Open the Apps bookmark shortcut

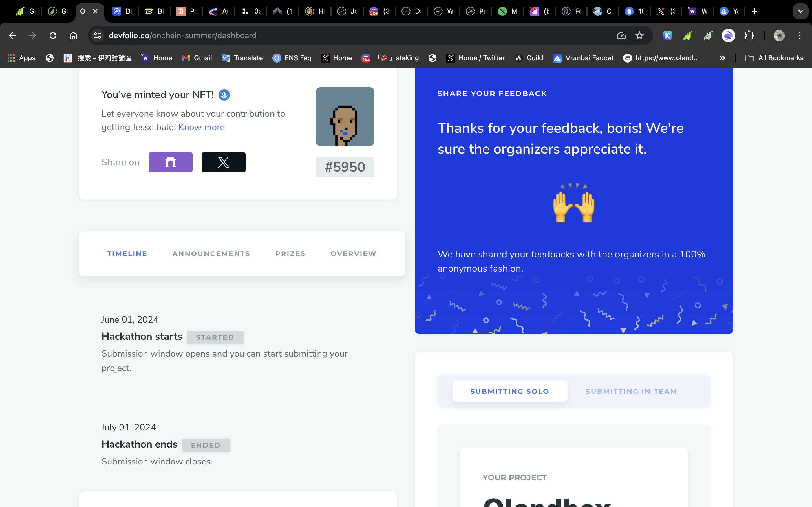coord(21,58)
